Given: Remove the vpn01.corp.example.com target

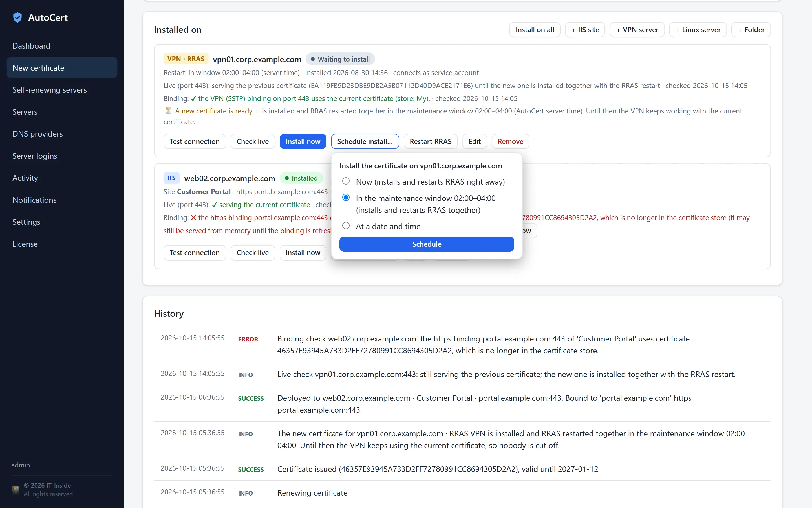Looking at the screenshot, I should tap(510, 141).
